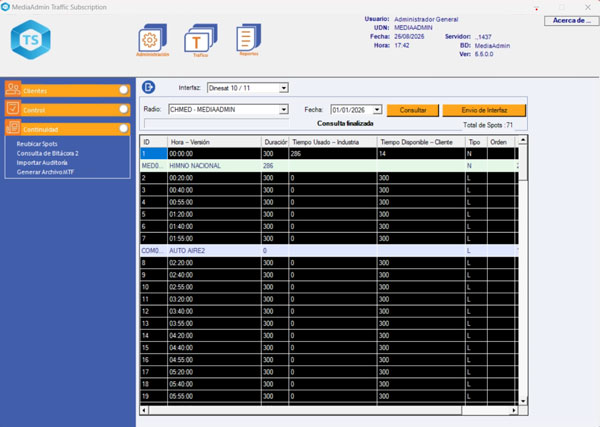Toggle the Control section circle

point(124,109)
